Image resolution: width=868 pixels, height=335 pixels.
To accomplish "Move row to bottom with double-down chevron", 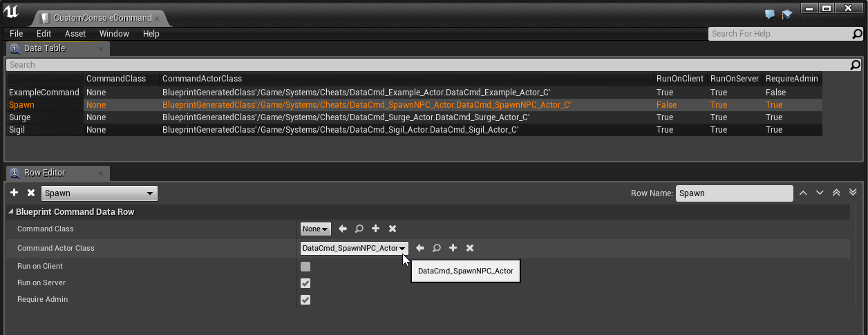I will click(853, 193).
